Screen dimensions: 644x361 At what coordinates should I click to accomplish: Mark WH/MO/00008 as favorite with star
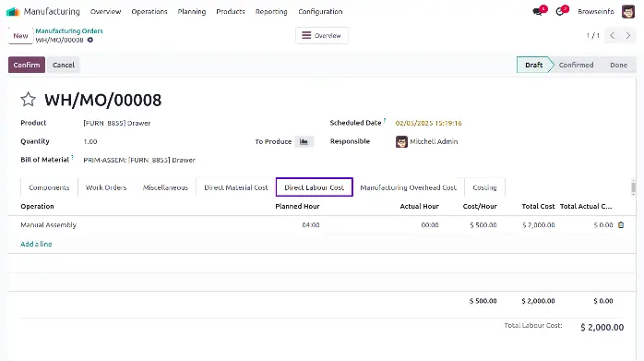29,100
